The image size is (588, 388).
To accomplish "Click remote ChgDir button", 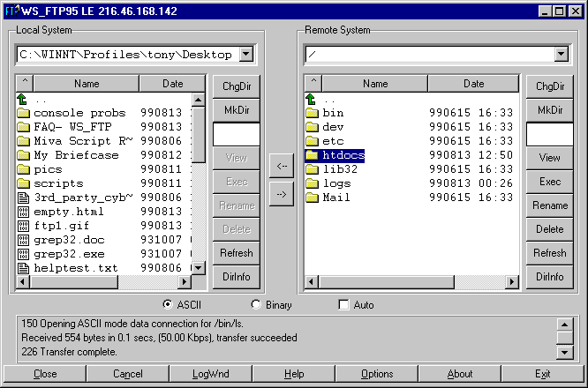I will (550, 86).
